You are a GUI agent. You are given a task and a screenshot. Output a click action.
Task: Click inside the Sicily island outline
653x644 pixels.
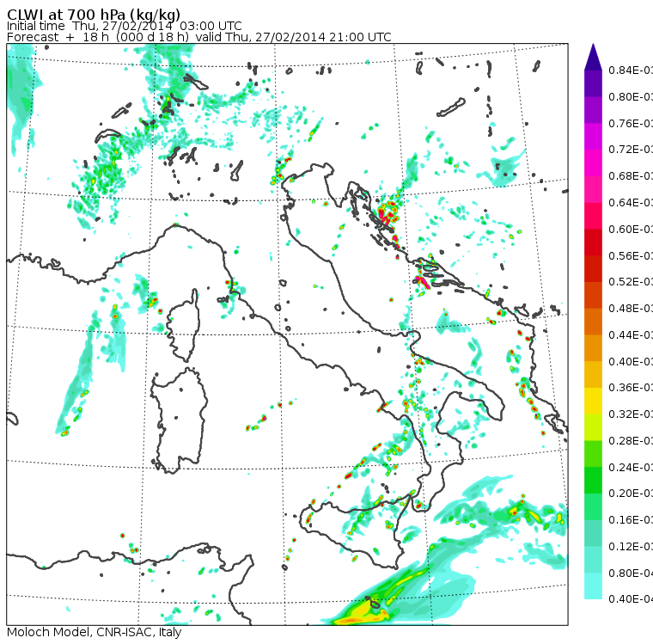(354, 530)
